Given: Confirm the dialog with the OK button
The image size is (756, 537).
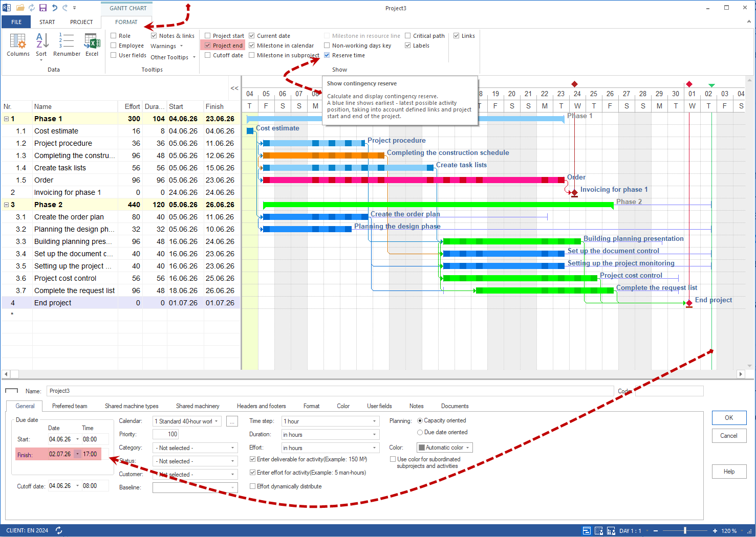Looking at the screenshot, I should pos(729,418).
